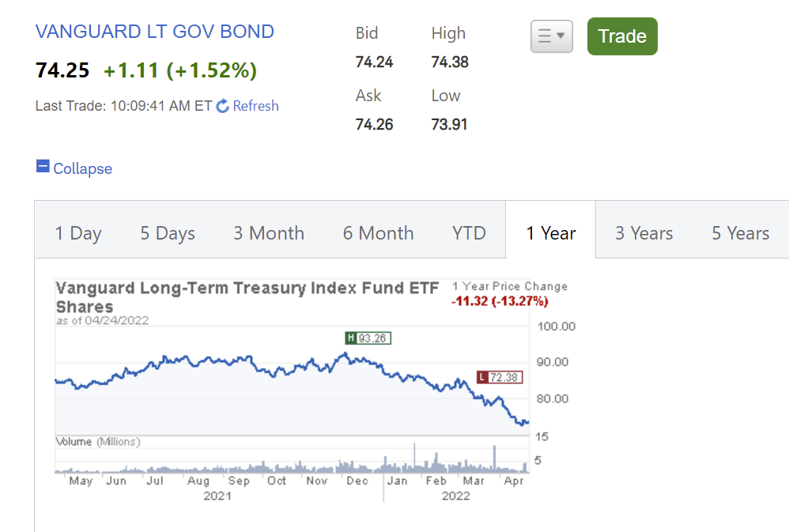Open the 6 Month chart tab
Viewport: 789px width, 532px height.
pyautogui.click(x=378, y=233)
